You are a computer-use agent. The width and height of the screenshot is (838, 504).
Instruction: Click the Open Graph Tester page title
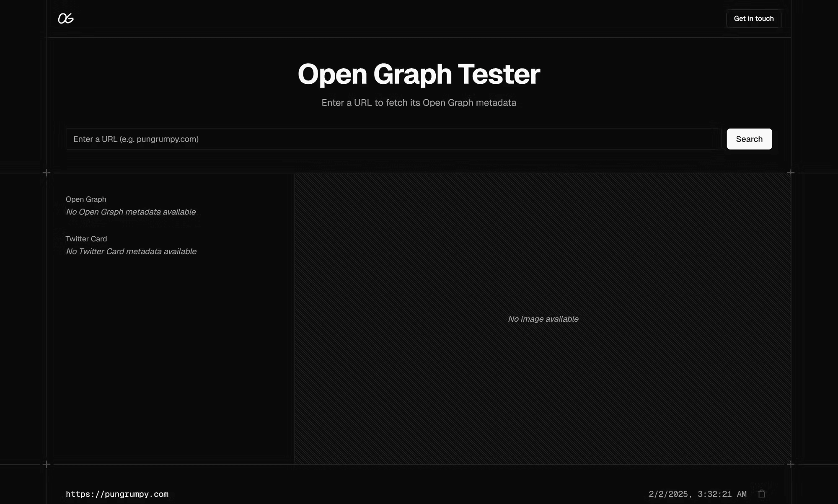click(419, 74)
